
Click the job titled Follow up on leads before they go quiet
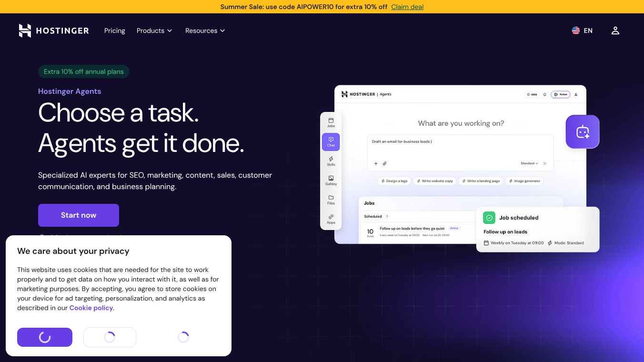(x=412, y=229)
